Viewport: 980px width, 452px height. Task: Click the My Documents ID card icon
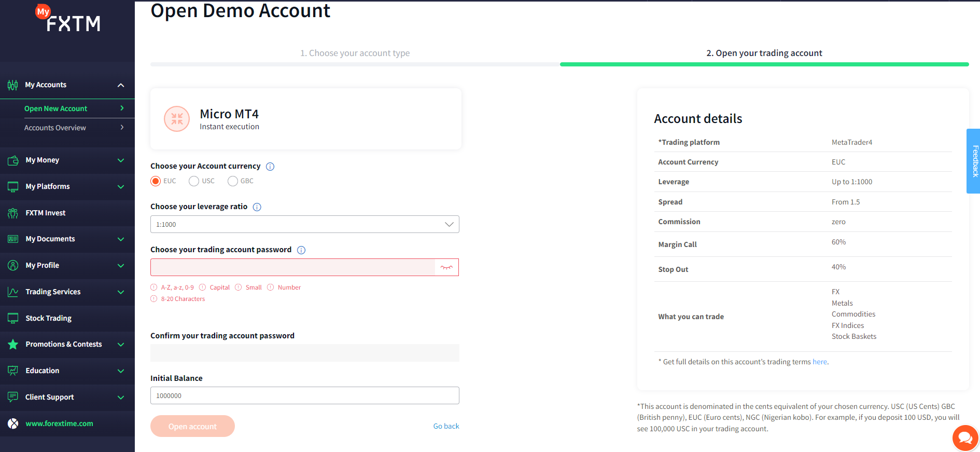[13, 239]
